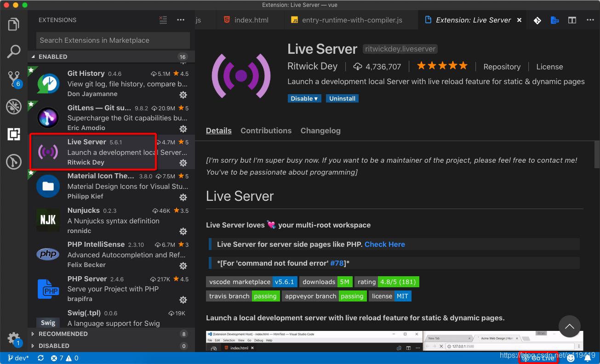Click the Ritwick Dey publisher name in header
The height and width of the screenshot is (364, 600).
tap(313, 66)
